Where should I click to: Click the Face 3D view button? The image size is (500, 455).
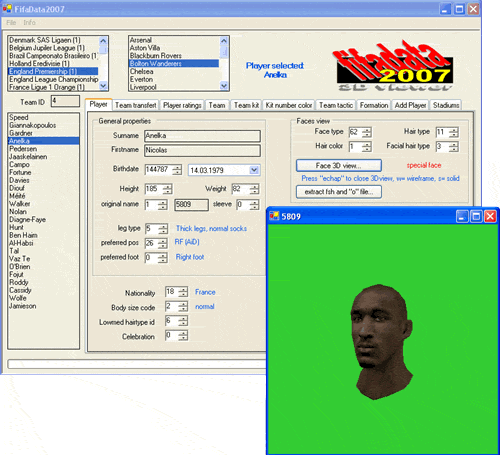pos(339,165)
